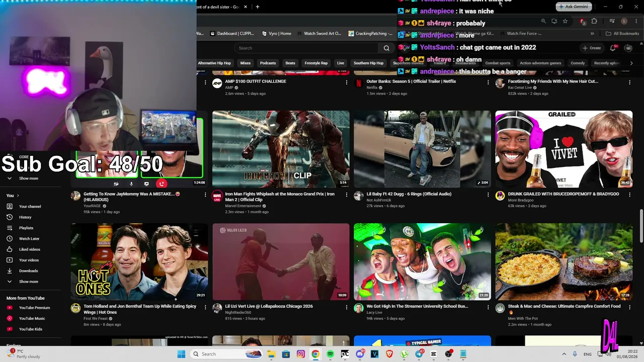
Task: Click the YouTube search magnifier button
Action: click(386, 48)
